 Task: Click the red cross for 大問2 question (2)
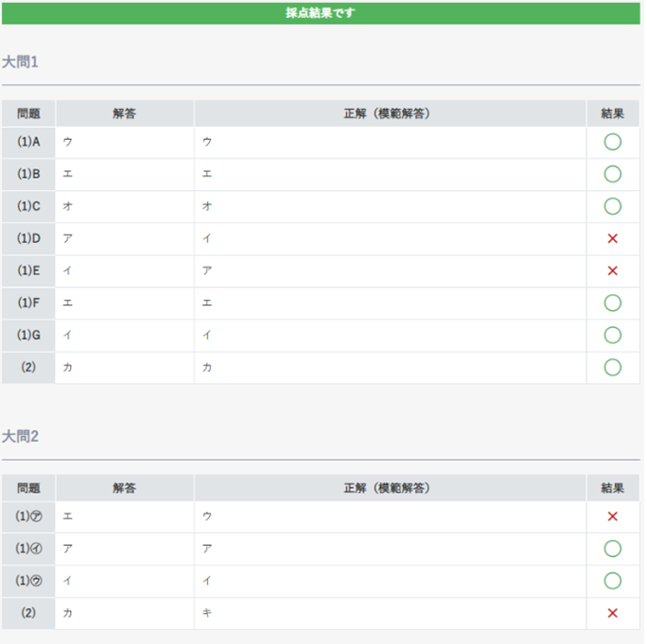coord(612,613)
